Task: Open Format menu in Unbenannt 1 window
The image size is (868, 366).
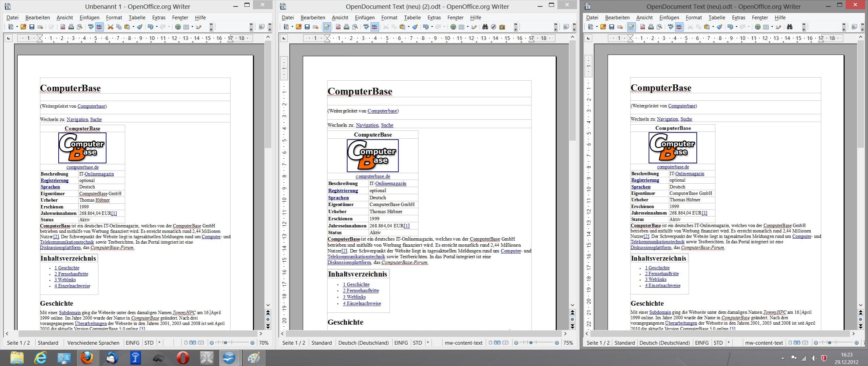Action: click(114, 18)
